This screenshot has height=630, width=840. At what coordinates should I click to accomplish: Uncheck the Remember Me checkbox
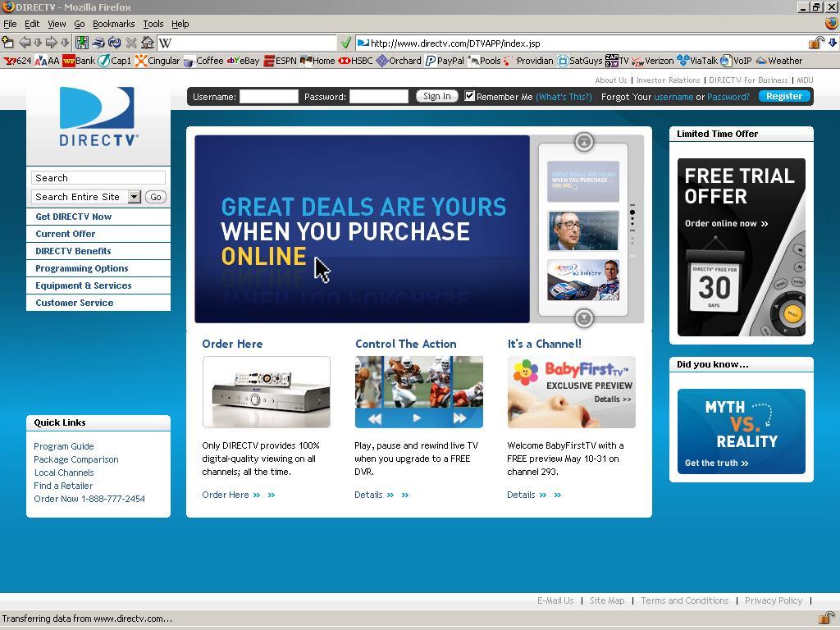click(470, 96)
